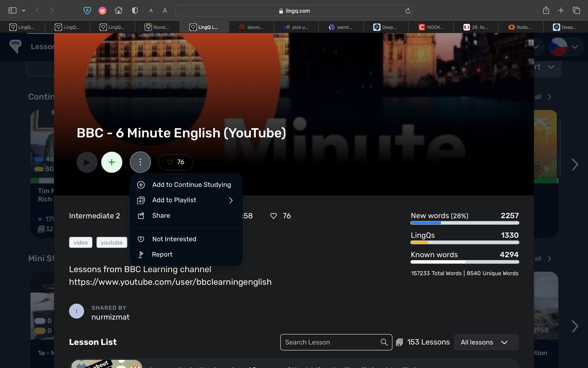This screenshot has height=368, width=588.
Task: Go back in Safari history
Action: (x=37, y=10)
